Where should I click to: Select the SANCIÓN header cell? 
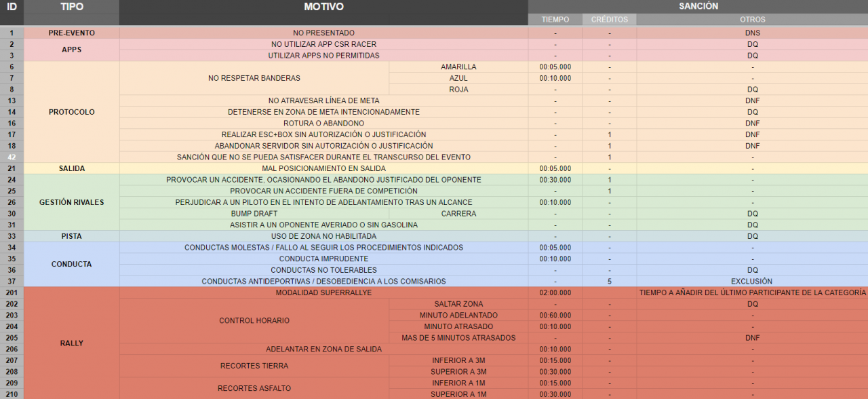pos(698,6)
